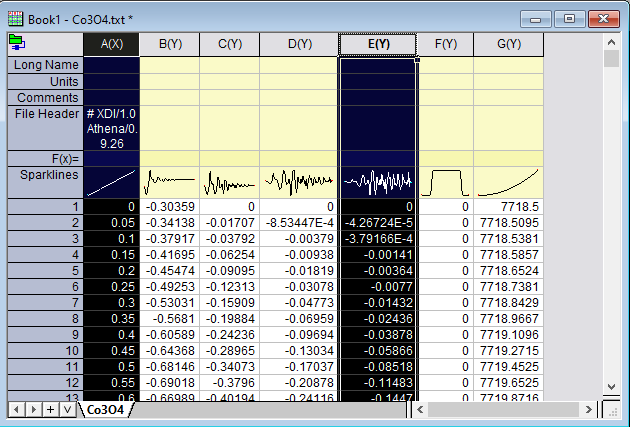Click cell with value -0.17037
Screen dimensions: 630x427
tap(299, 367)
